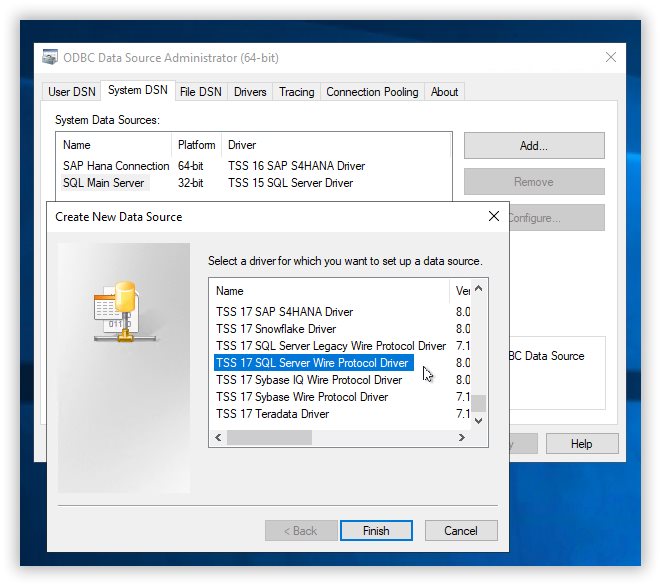
Task: Select the SAP Hana Connection data source
Action: [x=116, y=166]
